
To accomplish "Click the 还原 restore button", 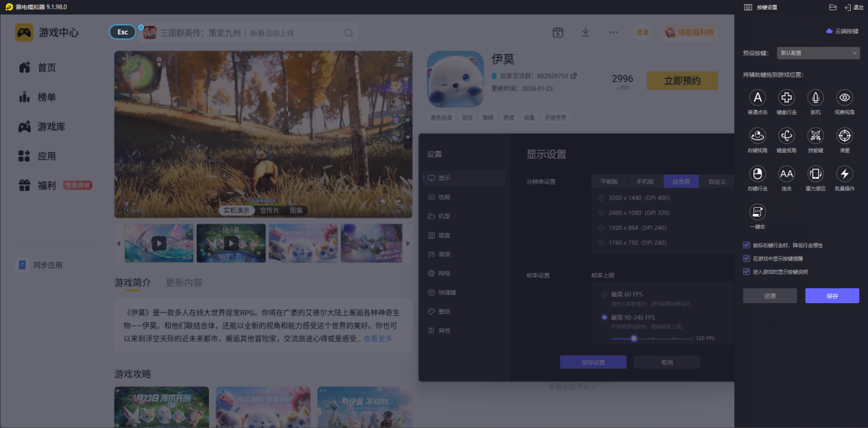I will 770,296.
